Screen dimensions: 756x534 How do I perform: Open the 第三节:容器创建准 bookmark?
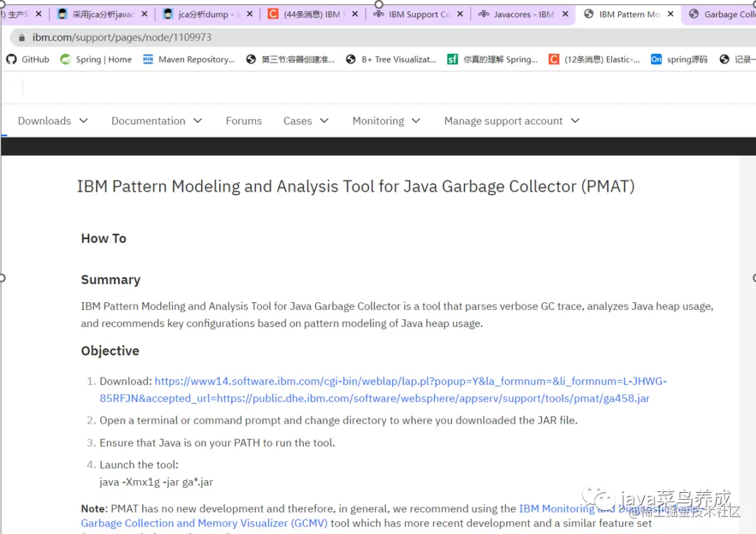tap(290, 59)
